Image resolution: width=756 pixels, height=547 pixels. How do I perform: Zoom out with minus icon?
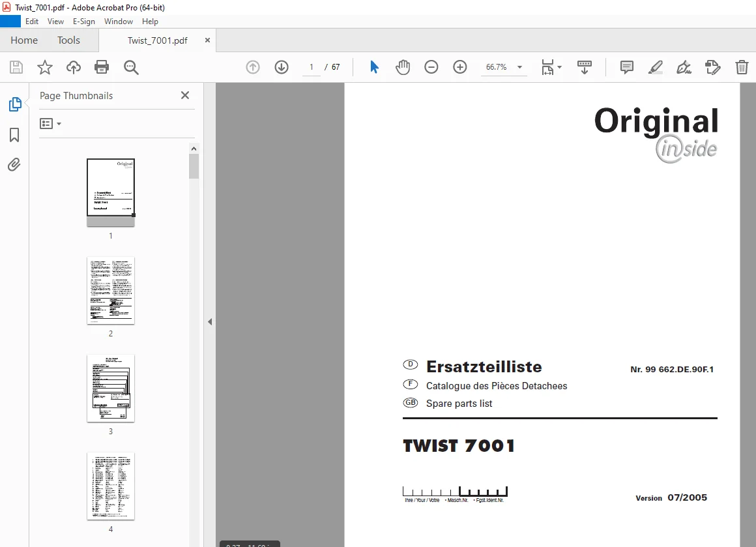431,67
